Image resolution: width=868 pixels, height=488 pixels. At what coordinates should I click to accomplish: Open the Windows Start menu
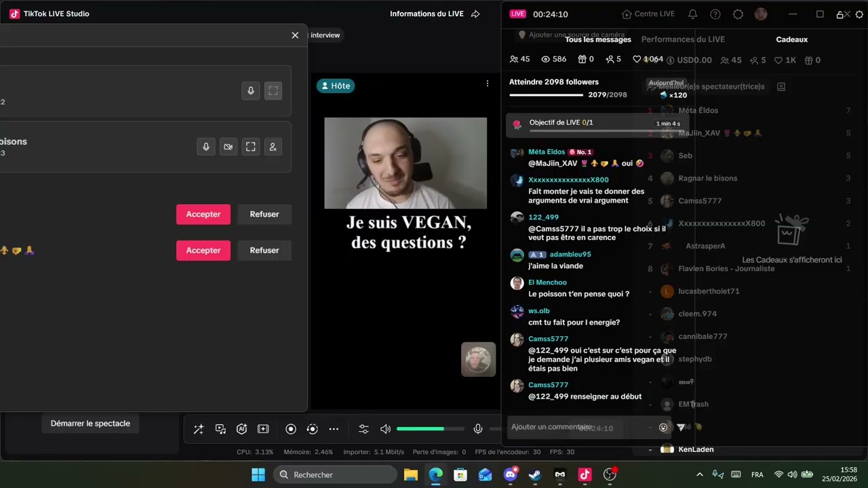tap(258, 474)
